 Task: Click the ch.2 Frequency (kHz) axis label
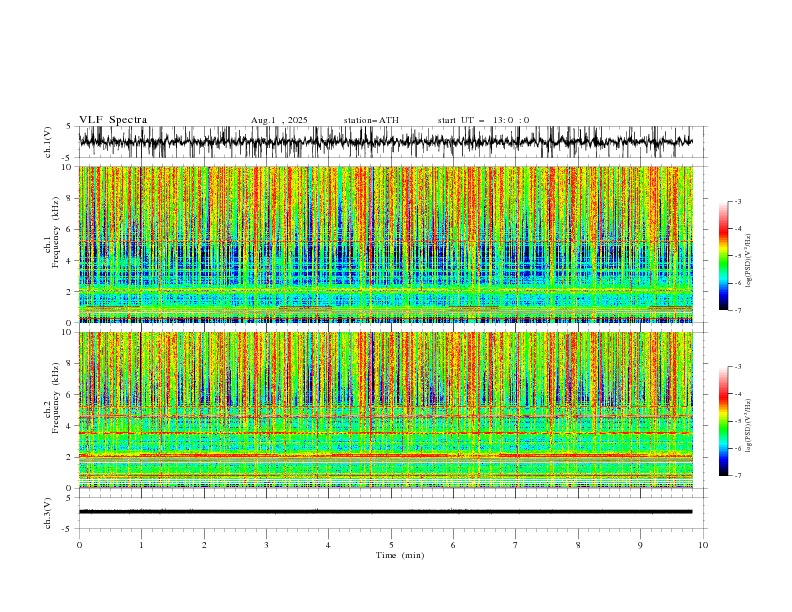[52, 398]
